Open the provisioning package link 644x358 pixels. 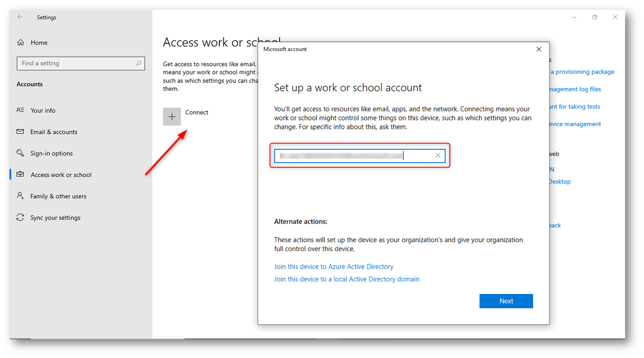[582, 72]
